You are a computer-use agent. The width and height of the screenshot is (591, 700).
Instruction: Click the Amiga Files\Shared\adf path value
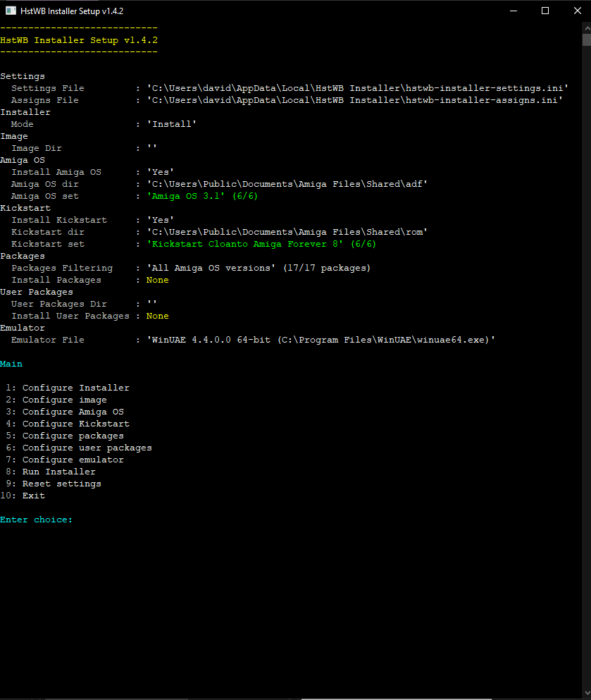tap(287, 185)
